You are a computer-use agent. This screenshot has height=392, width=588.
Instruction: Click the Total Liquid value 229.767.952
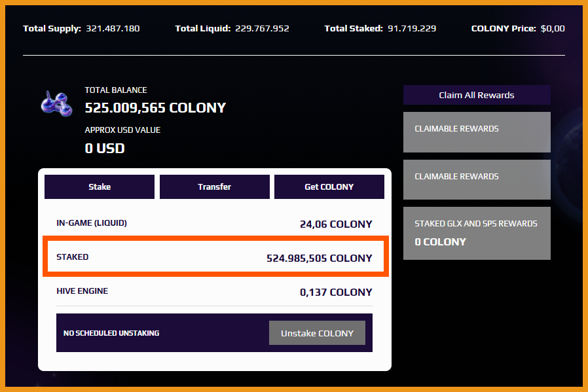coord(262,29)
